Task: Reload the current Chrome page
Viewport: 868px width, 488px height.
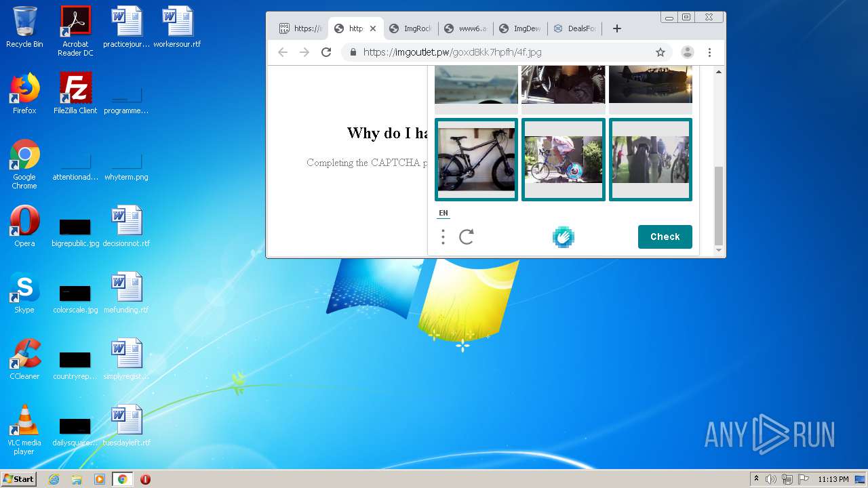Action: (x=326, y=52)
